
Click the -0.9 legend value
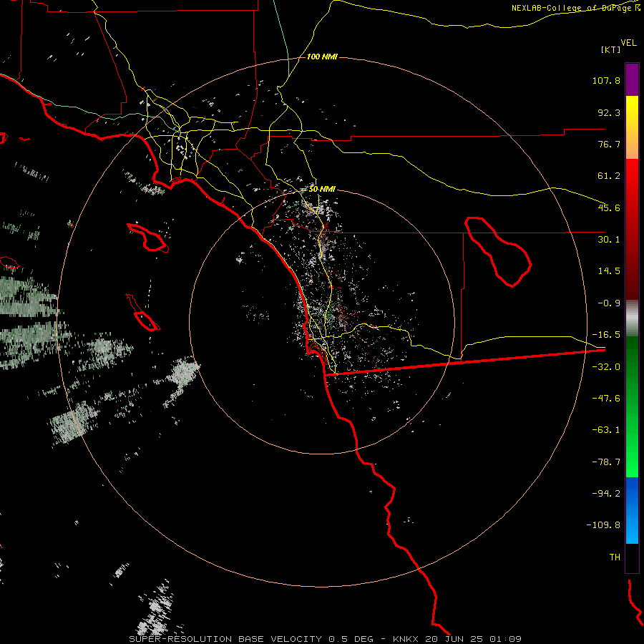[x=609, y=303]
